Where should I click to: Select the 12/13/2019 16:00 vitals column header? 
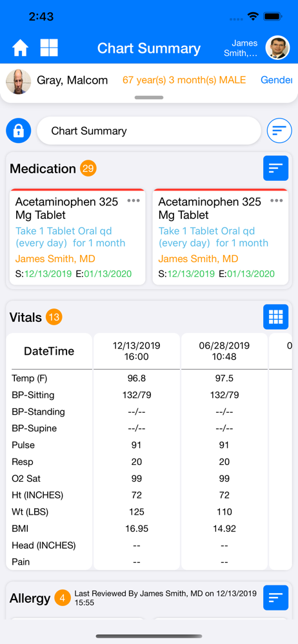click(x=137, y=351)
